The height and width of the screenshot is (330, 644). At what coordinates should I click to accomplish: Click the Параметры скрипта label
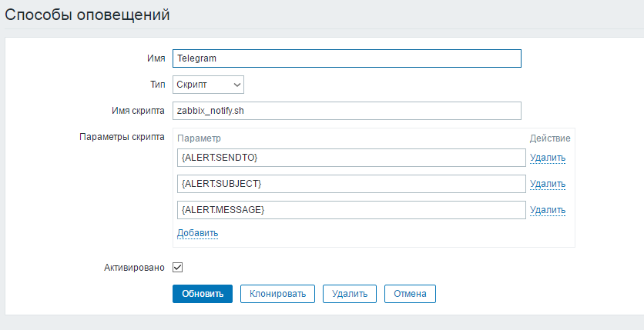[x=122, y=137]
